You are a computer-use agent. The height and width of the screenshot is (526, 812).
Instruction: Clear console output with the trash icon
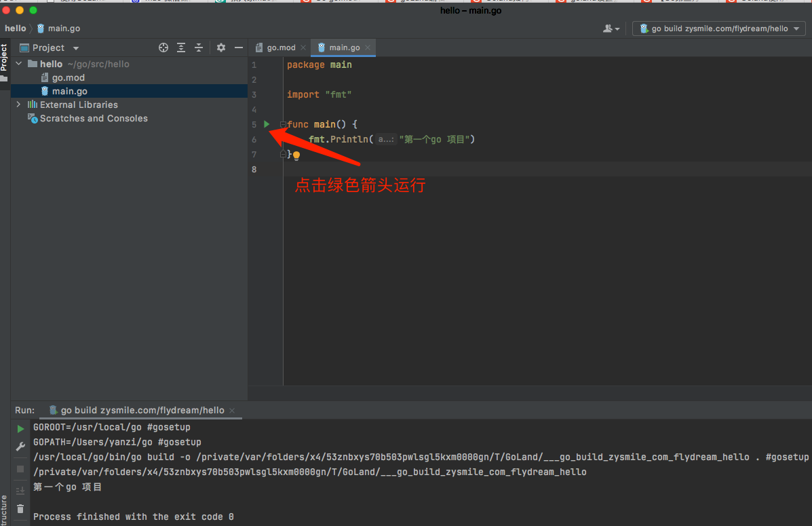click(20, 508)
